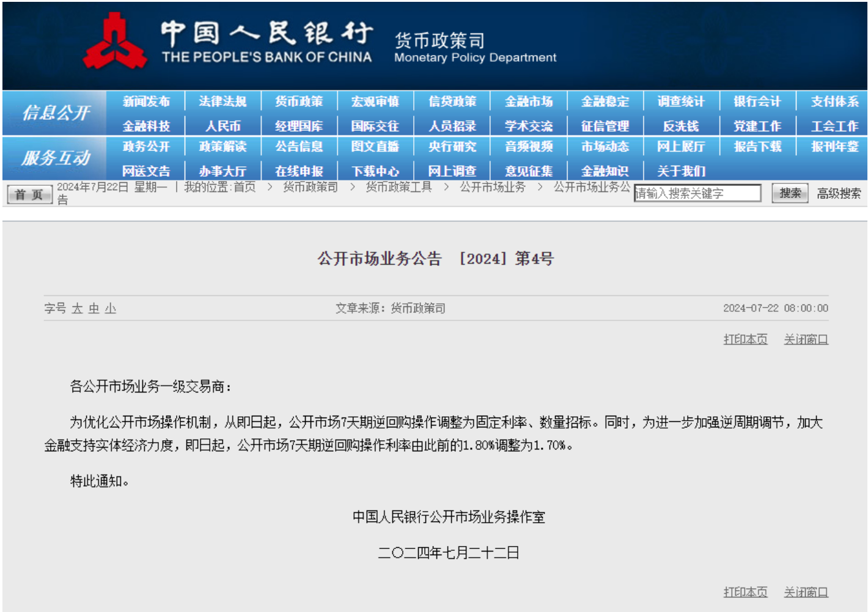Select the 政策解读 menu item

[x=223, y=147]
